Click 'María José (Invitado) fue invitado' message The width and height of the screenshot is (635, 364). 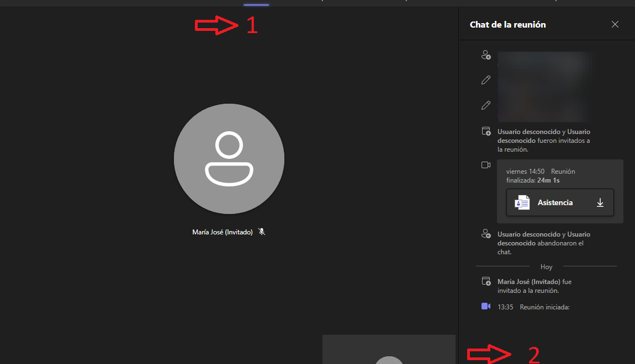(x=535, y=286)
